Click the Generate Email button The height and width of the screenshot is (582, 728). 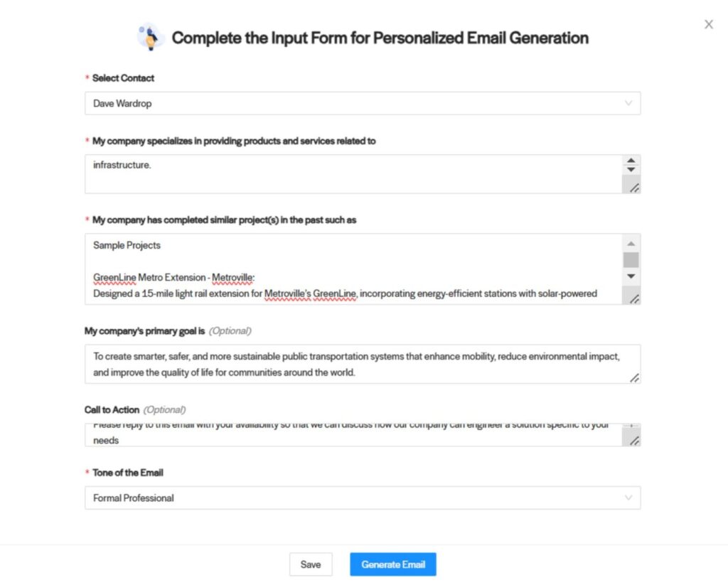(392, 564)
